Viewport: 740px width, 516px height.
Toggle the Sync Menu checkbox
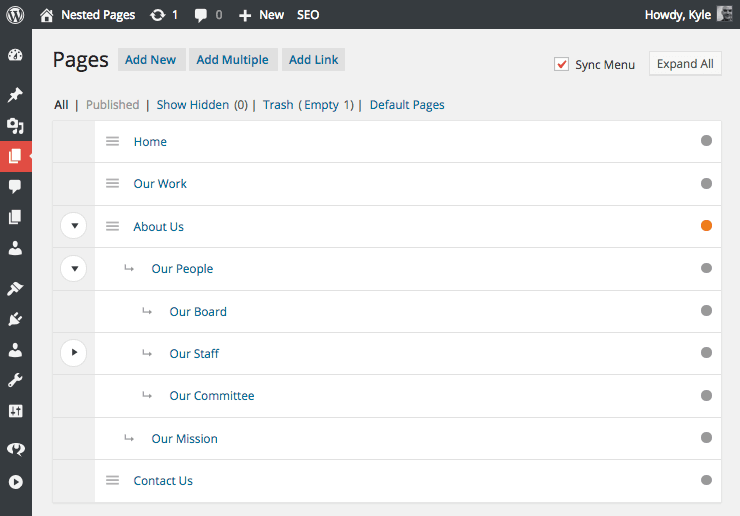(562, 64)
